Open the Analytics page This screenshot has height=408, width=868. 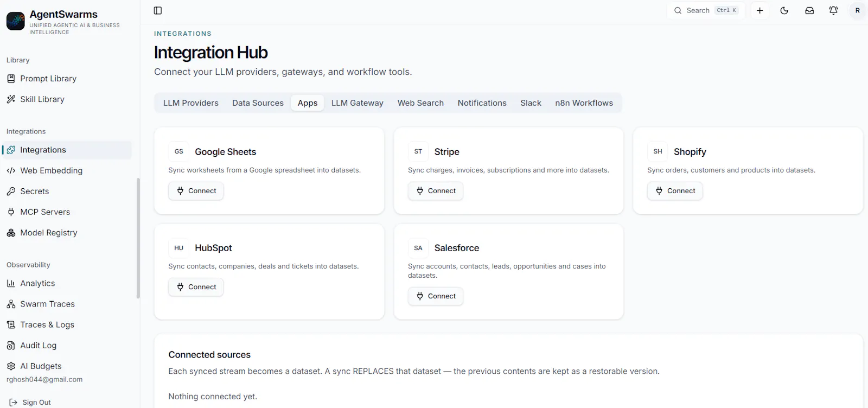tap(67, 283)
